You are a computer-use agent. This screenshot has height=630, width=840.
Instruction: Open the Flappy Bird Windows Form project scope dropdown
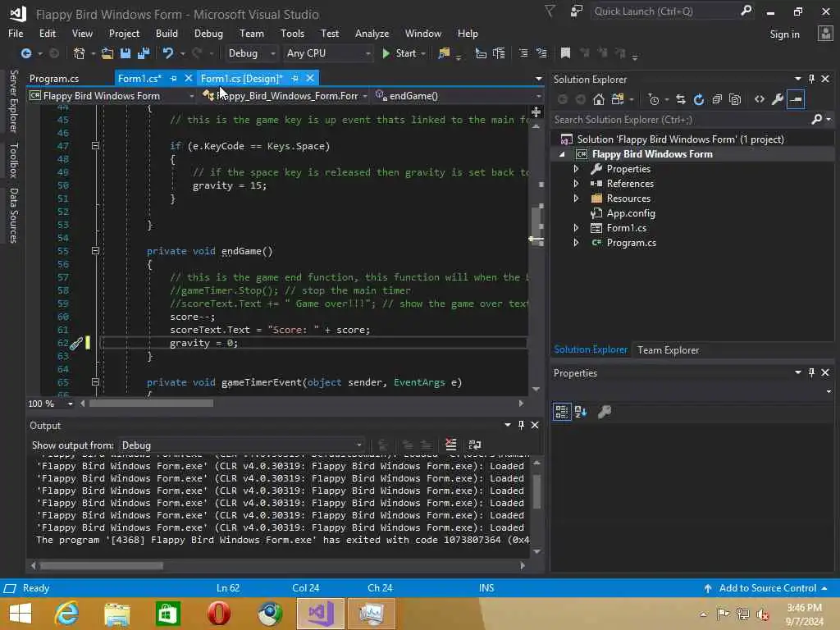point(112,96)
